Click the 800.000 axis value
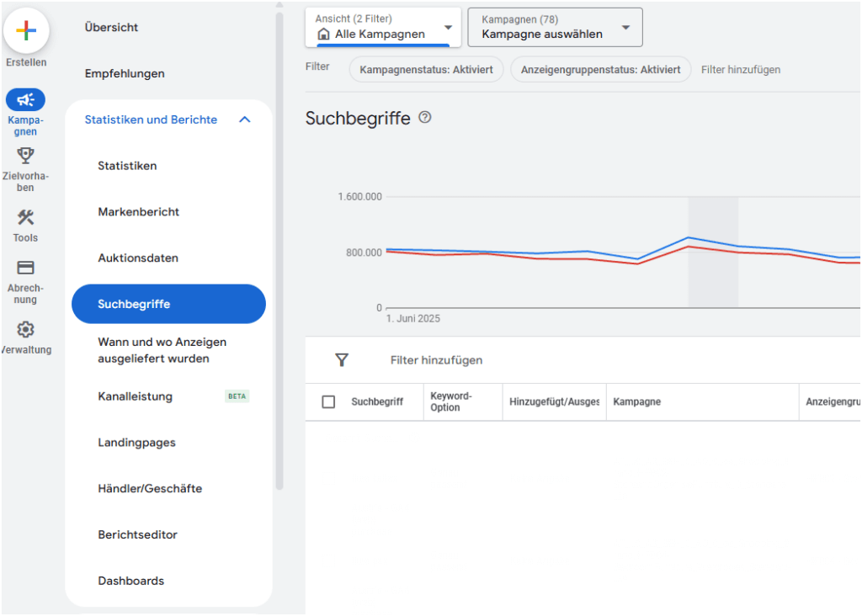Image resolution: width=862 pixels, height=616 pixels. (364, 252)
